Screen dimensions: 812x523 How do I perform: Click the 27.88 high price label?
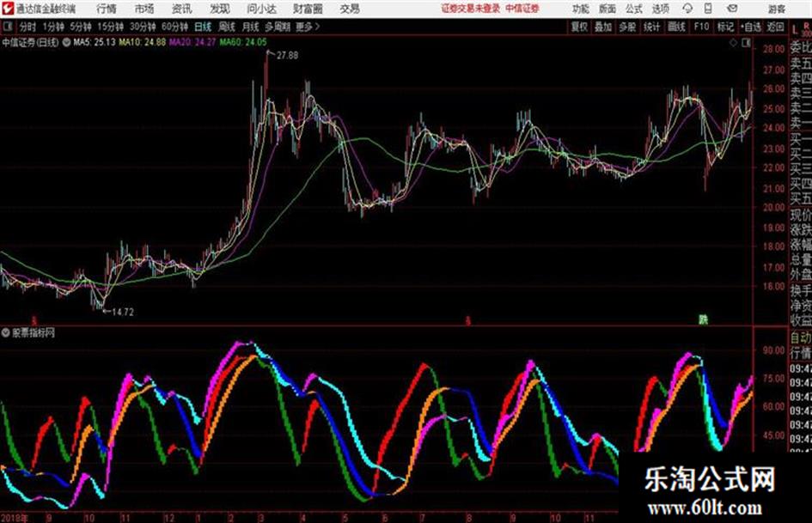pos(287,56)
